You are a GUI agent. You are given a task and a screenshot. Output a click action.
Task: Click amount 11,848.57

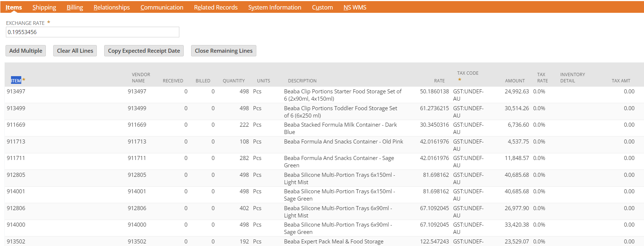(x=517, y=158)
